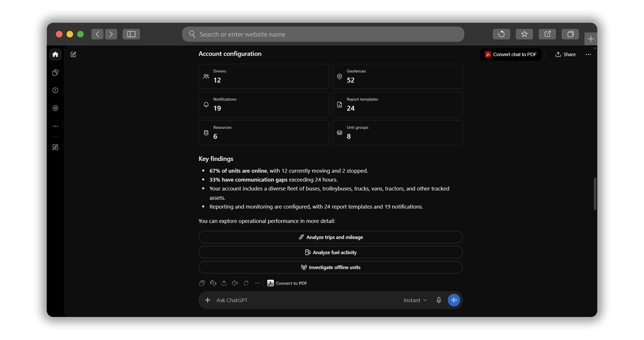Start a new chat with compose icon
The height and width of the screenshot is (340, 644).
[73, 54]
